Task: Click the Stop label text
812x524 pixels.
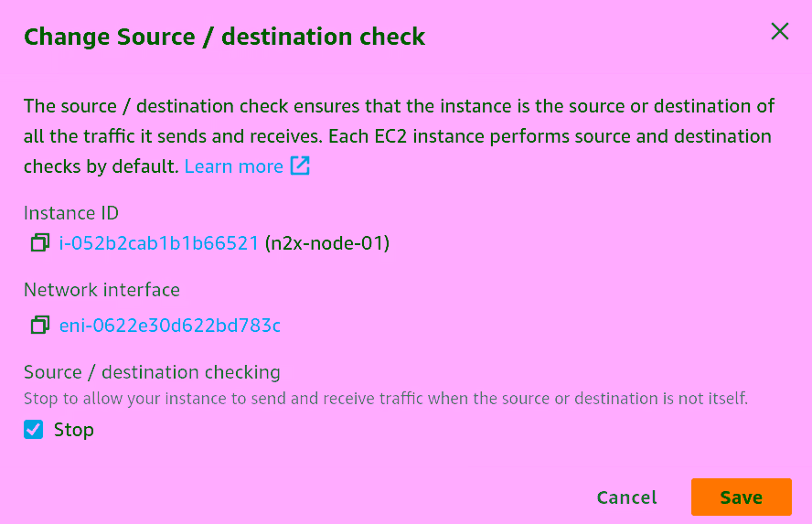Action: click(x=74, y=430)
